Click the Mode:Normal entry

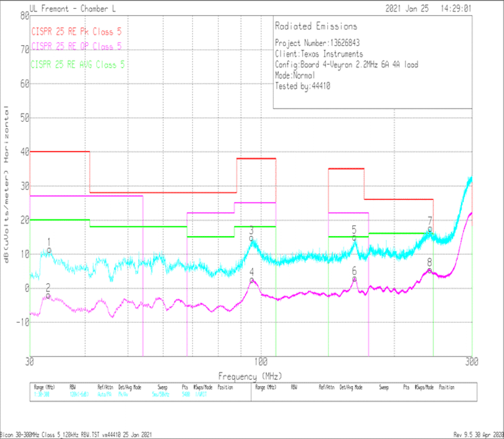pyautogui.click(x=295, y=75)
